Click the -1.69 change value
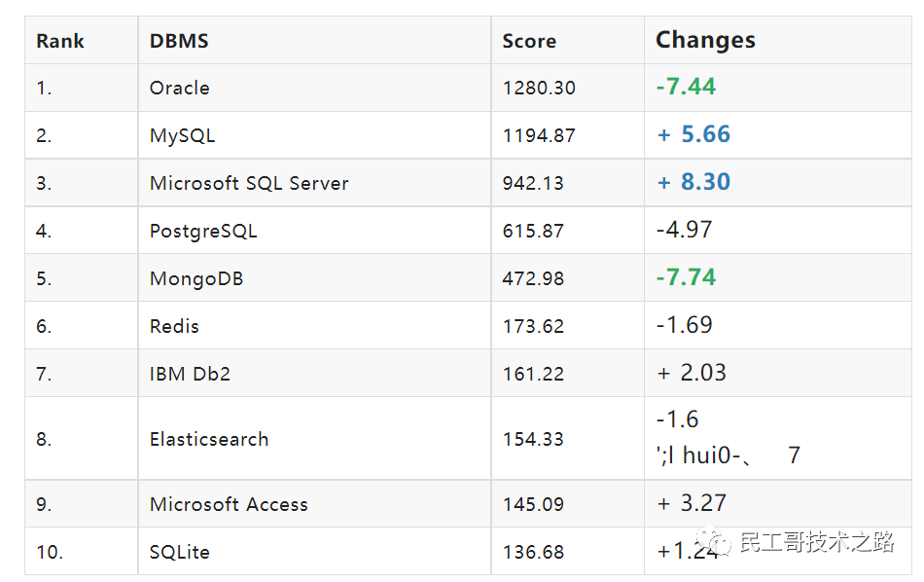Viewport: 924px width, 582px height. pos(685,325)
